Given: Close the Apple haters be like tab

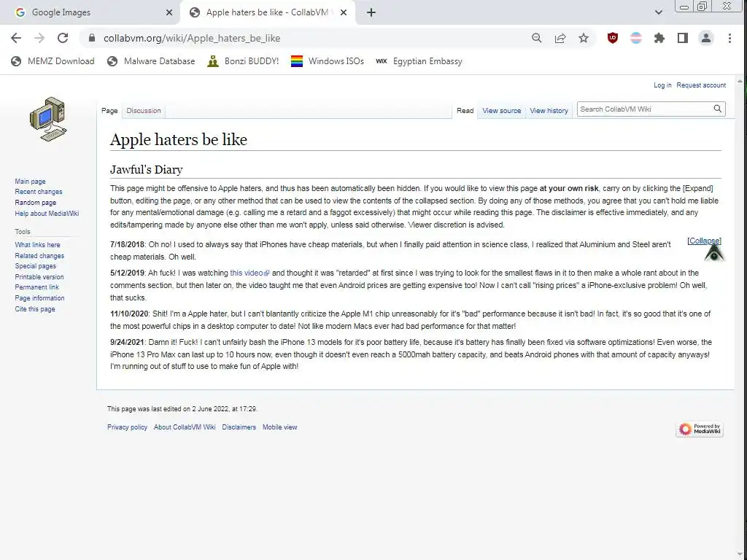Looking at the screenshot, I should (344, 13).
